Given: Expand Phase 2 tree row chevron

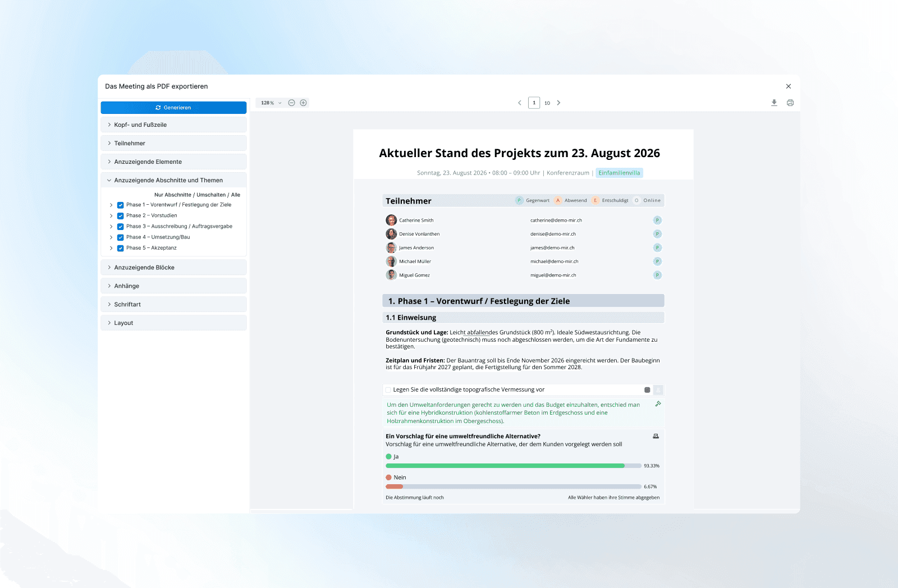Looking at the screenshot, I should (111, 215).
